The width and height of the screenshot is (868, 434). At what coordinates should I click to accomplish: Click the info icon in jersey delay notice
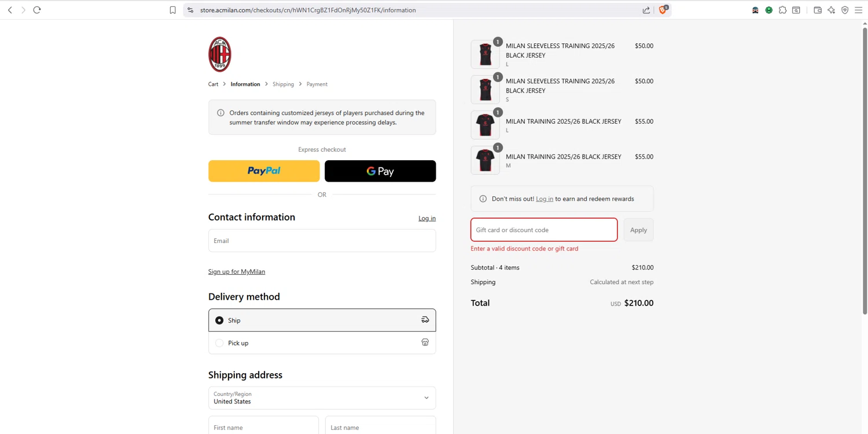coord(220,113)
